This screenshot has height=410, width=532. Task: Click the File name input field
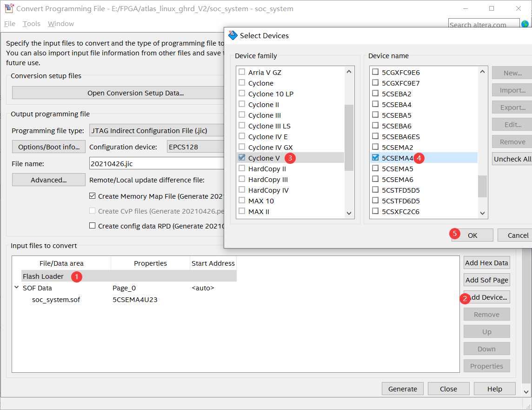click(x=156, y=163)
